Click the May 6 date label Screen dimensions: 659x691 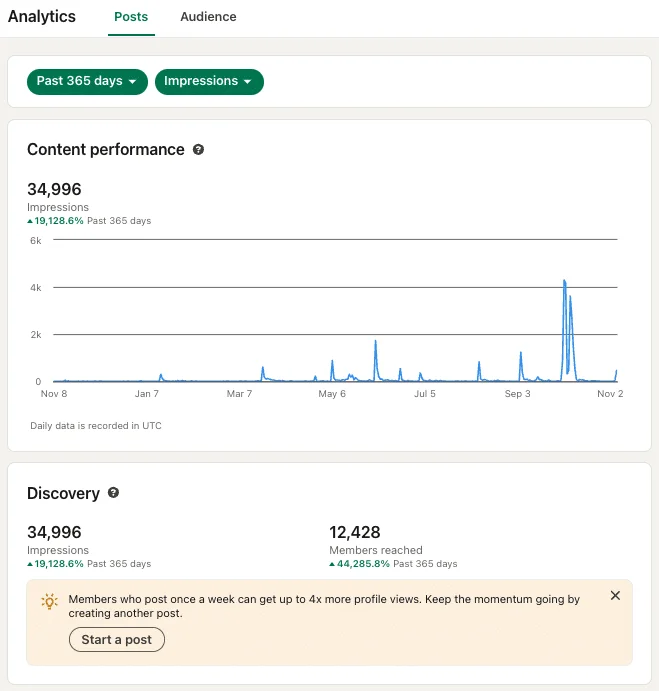coord(332,394)
